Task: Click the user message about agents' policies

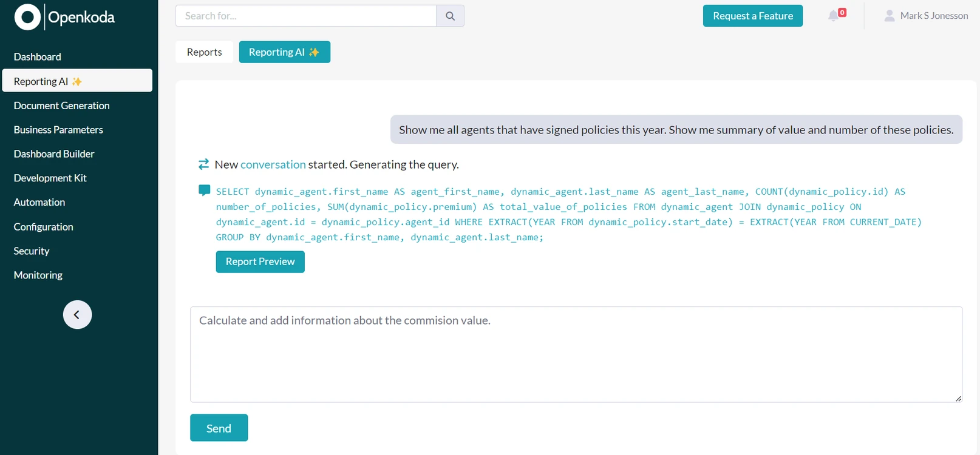Action: pos(676,130)
